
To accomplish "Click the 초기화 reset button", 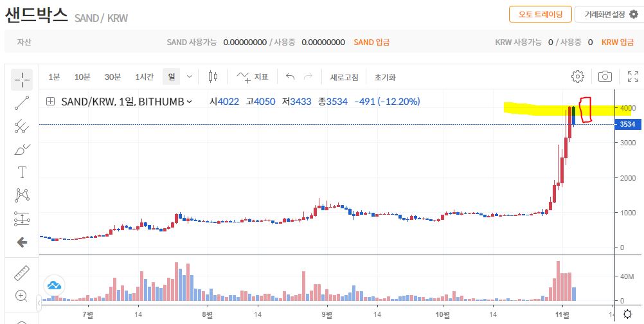I will click(x=385, y=76).
